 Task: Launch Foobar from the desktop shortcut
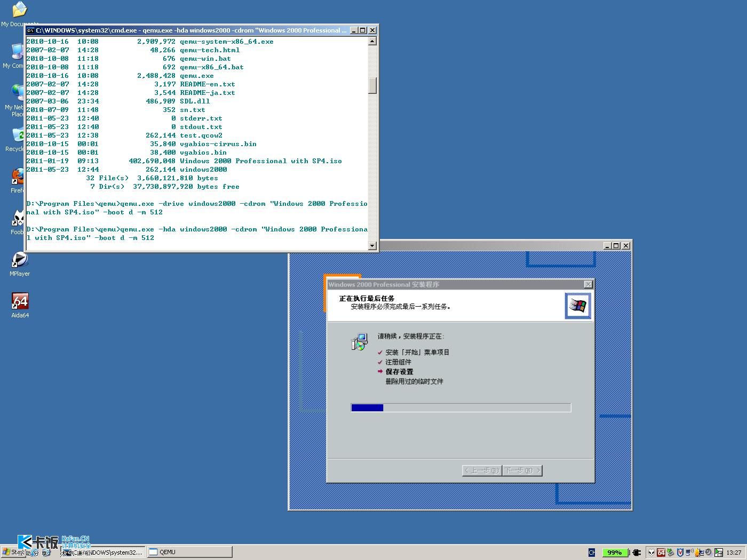point(19,218)
